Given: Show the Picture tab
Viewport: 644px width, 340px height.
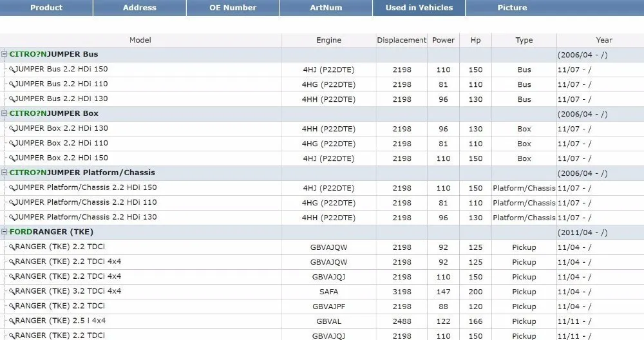Looking at the screenshot, I should click(512, 8).
